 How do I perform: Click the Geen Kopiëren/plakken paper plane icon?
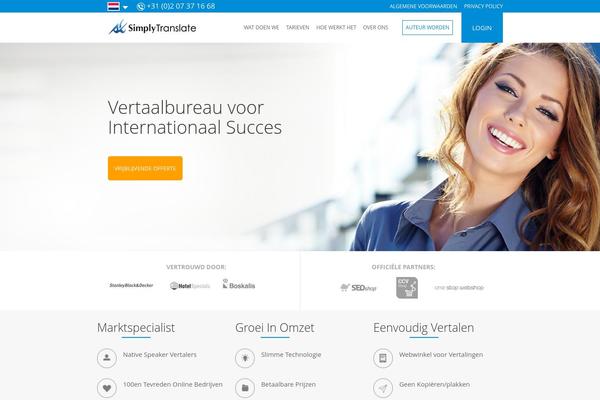tap(383, 388)
